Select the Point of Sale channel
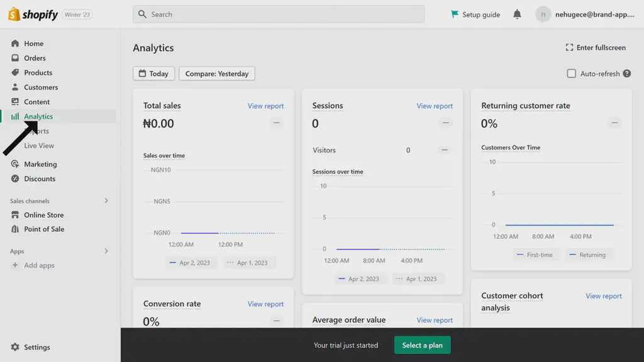The height and width of the screenshot is (362, 644). pyautogui.click(x=43, y=229)
